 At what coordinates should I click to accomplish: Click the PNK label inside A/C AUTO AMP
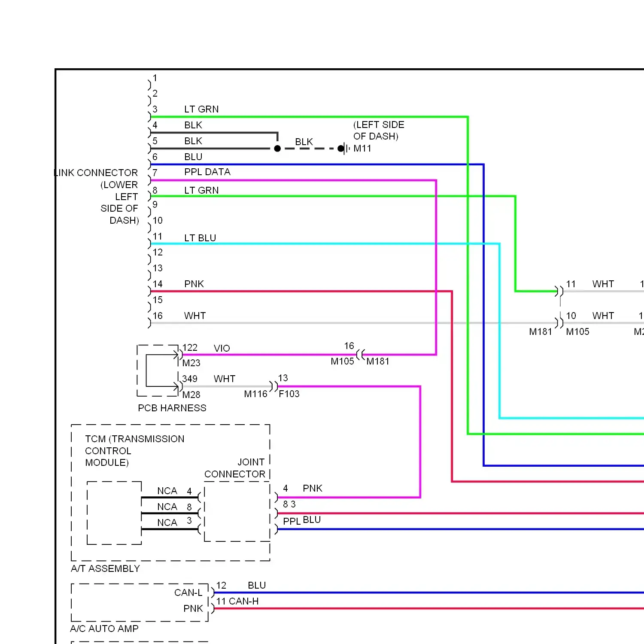point(193,608)
